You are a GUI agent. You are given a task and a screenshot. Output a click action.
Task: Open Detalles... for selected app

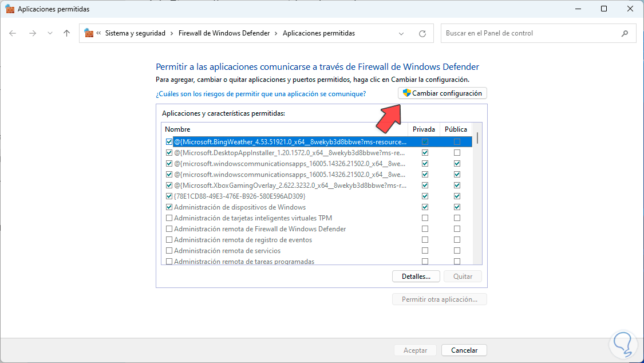[416, 277]
